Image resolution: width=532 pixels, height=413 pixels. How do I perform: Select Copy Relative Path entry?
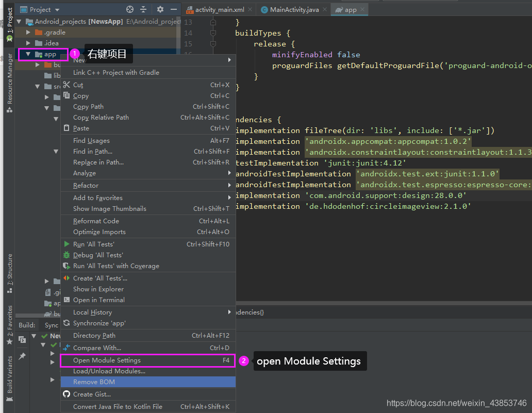coord(148,118)
